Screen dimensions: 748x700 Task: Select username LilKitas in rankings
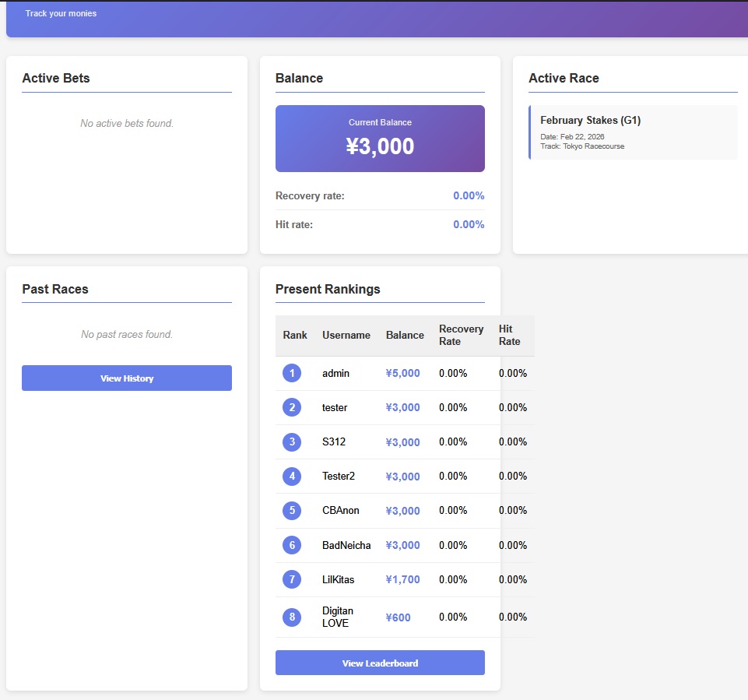tap(339, 580)
